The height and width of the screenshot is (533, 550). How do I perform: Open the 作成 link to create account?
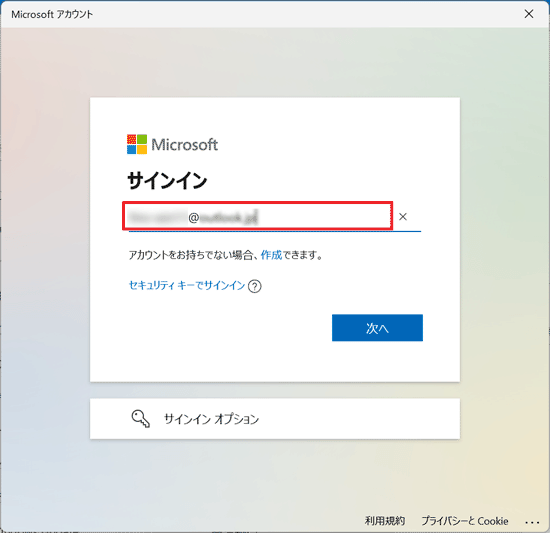click(271, 255)
